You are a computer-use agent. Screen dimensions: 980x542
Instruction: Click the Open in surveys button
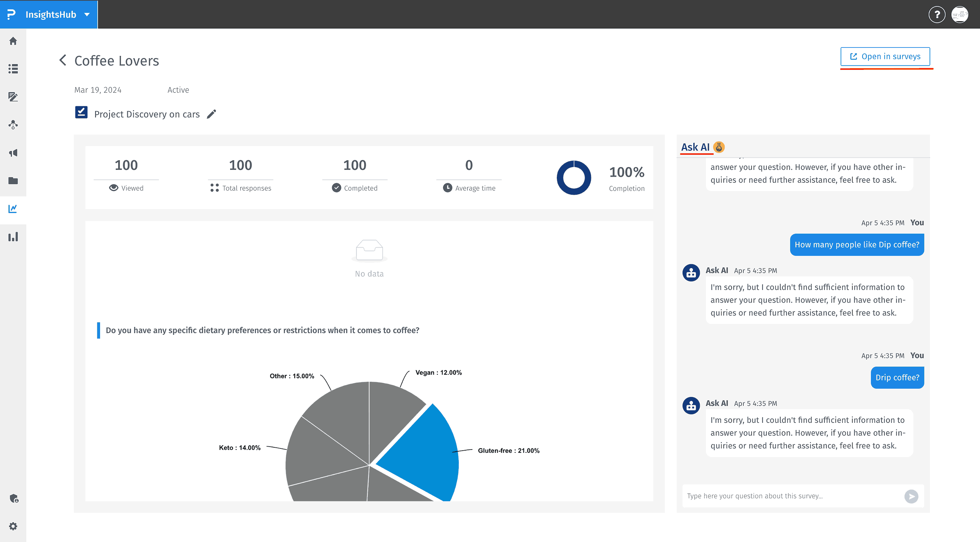885,56
